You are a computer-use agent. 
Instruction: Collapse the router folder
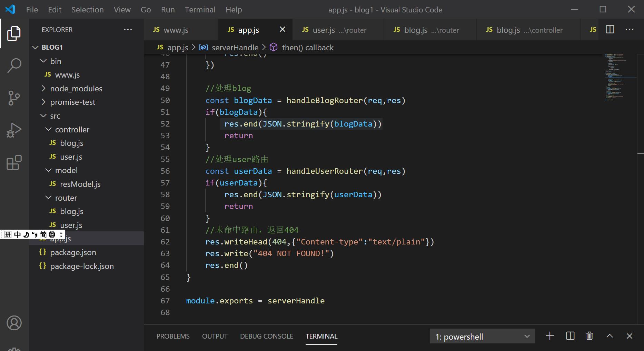49,198
